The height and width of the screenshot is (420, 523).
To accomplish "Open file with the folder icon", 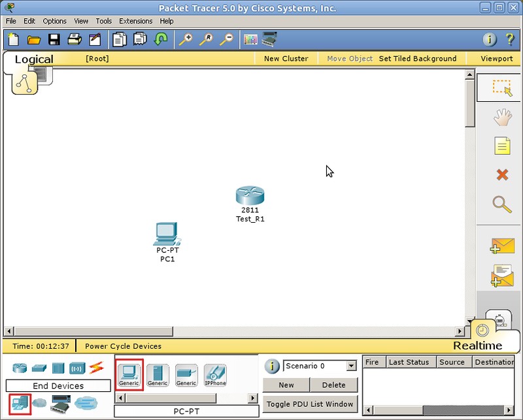I will click(x=34, y=40).
